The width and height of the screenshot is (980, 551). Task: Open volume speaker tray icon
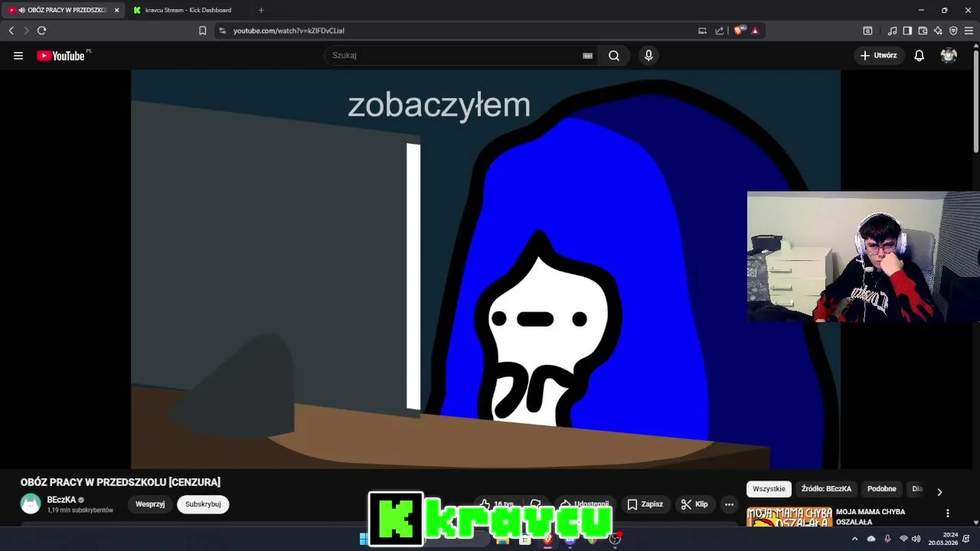pos(916,539)
